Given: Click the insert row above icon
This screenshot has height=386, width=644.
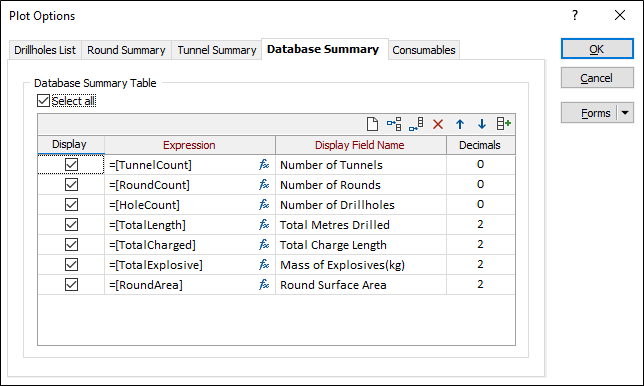Looking at the screenshot, I should point(394,124).
